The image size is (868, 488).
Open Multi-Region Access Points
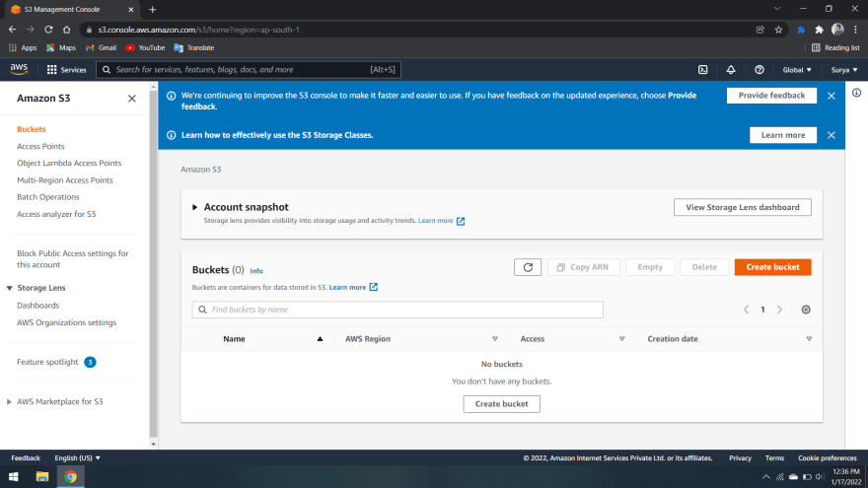point(65,179)
